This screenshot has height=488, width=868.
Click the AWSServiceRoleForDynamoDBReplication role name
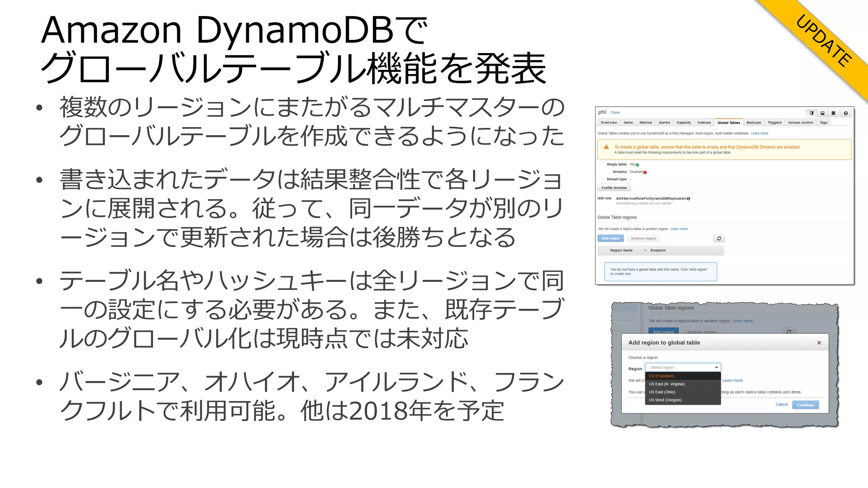click(x=651, y=199)
